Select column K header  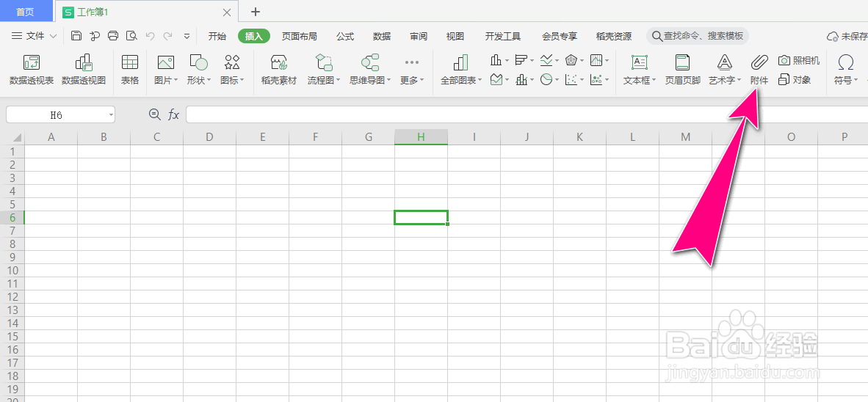click(579, 137)
